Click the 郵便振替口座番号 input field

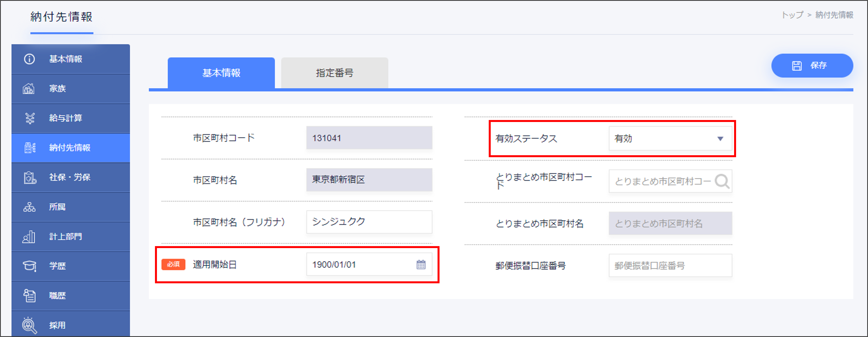(670, 265)
